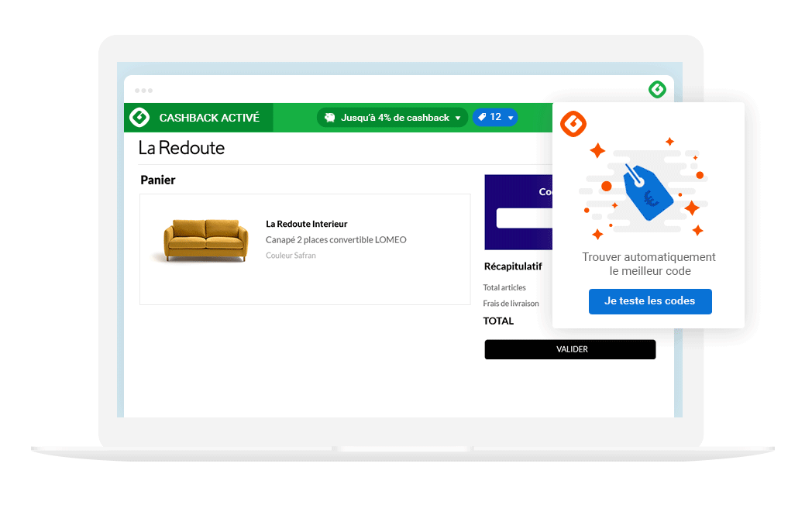This screenshot has height=515, width=812.
Task: Click the black VALIDER button
Action: pyautogui.click(x=570, y=349)
